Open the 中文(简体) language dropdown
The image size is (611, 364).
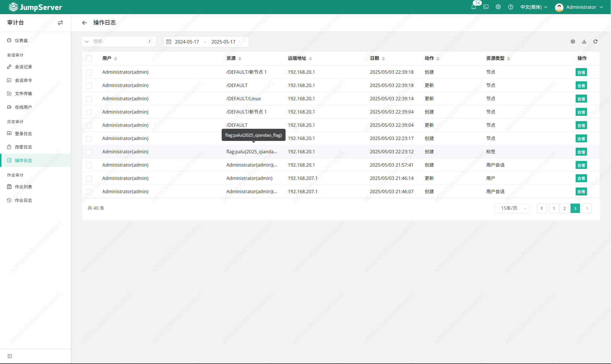[x=534, y=7]
